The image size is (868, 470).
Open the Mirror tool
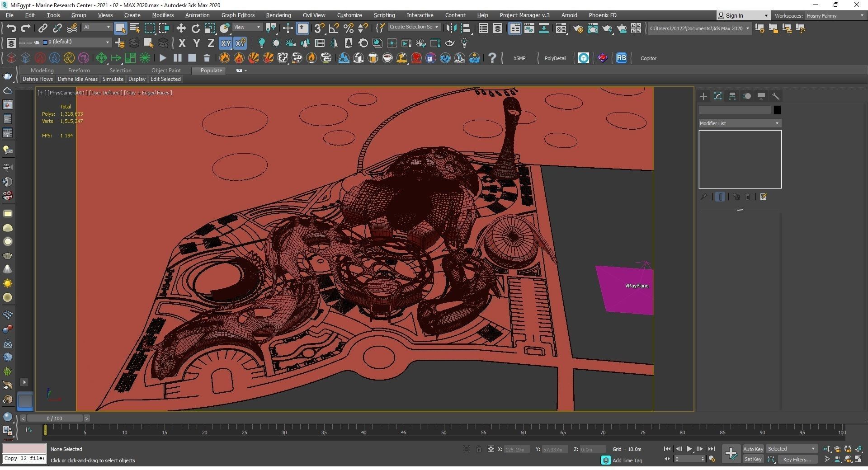click(451, 28)
